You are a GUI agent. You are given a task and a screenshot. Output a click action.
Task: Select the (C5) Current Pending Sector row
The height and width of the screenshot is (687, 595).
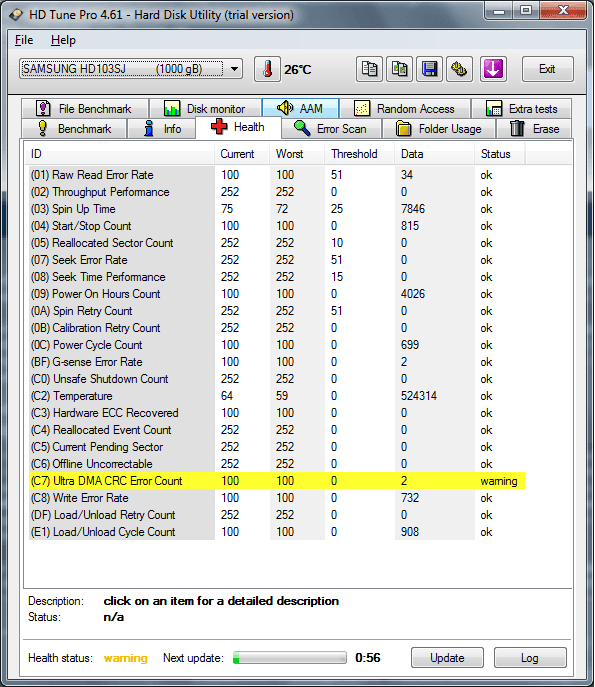point(277,447)
